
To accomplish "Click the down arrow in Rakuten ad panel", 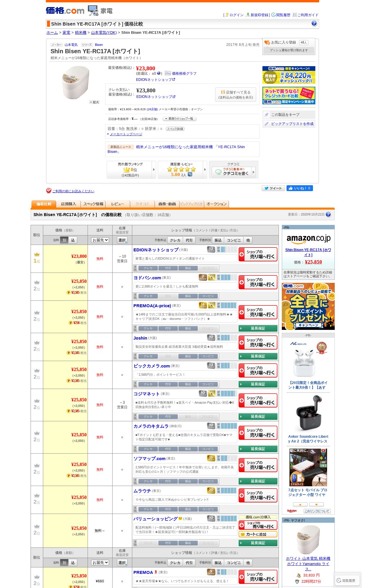I will [317, 505].
